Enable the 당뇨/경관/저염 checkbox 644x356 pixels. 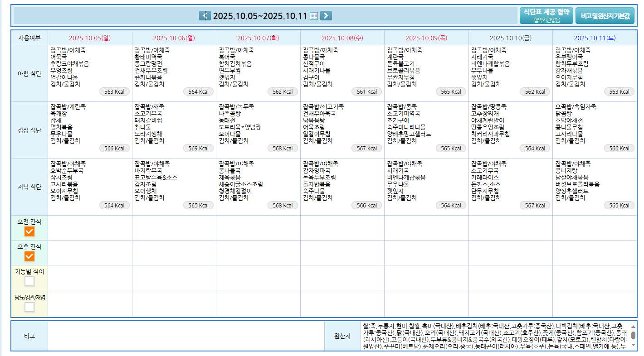tap(29, 307)
